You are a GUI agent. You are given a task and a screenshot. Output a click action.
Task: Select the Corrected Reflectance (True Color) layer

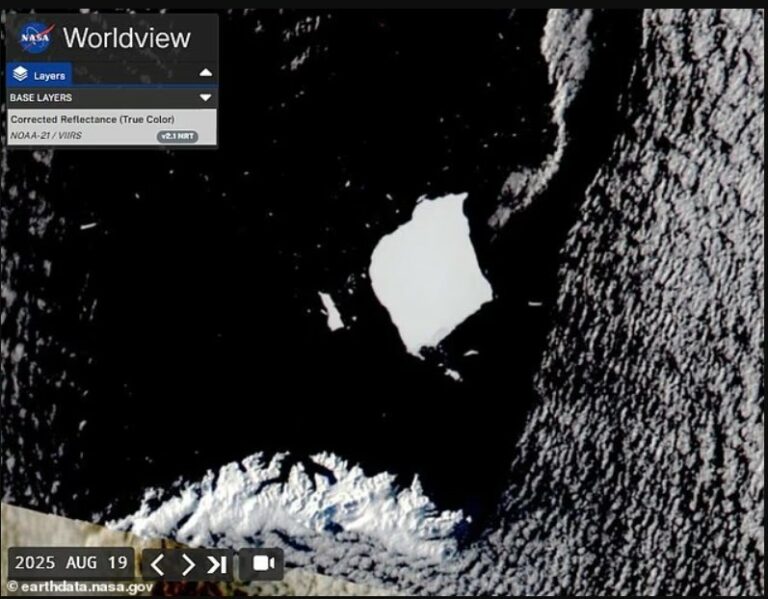(x=92, y=119)
